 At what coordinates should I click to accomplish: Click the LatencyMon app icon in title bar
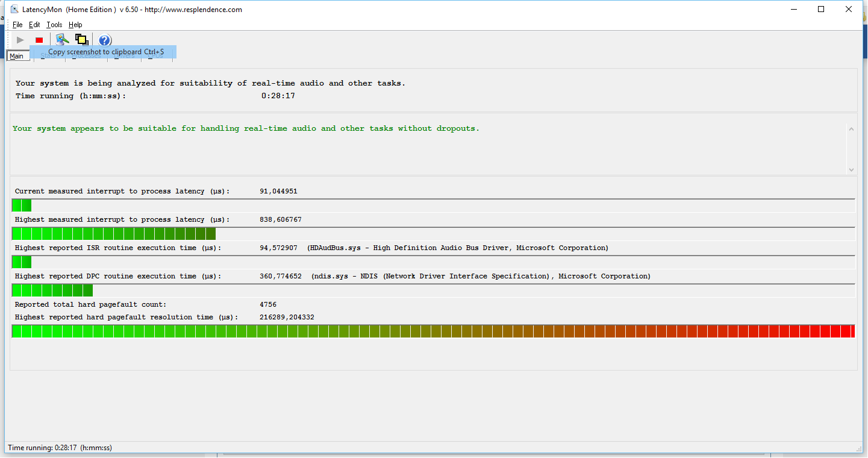coord(14,9)
